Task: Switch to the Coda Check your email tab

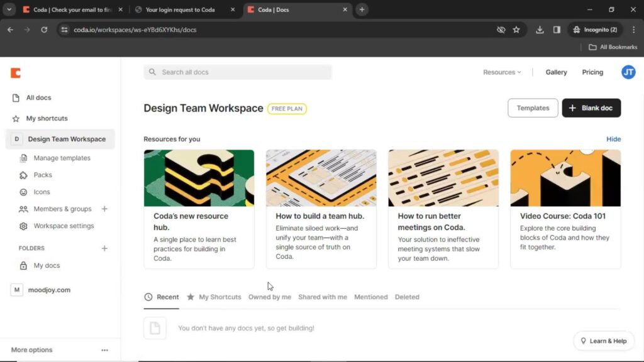Action: point(73,10)
